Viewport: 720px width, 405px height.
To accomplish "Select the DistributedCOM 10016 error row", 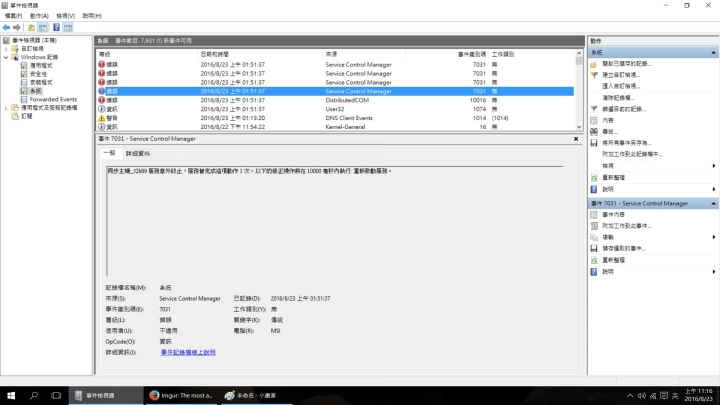I will tap(335, 100).
